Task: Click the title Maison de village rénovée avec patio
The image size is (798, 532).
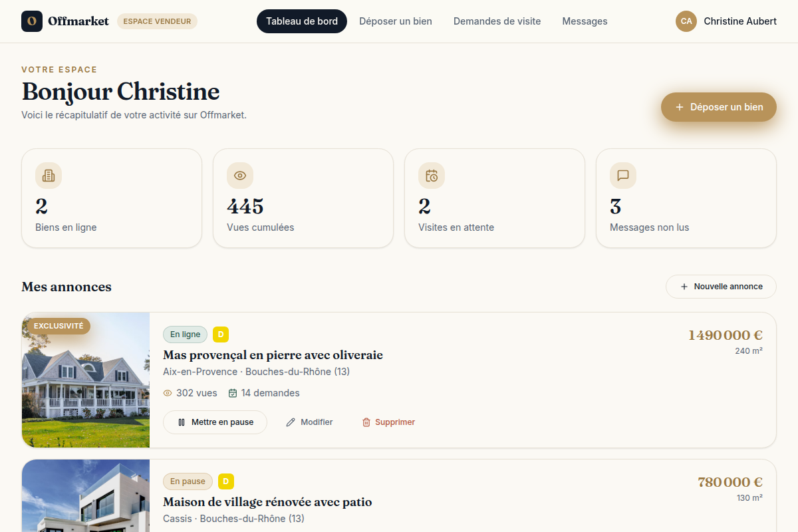Action: [267, 502]
